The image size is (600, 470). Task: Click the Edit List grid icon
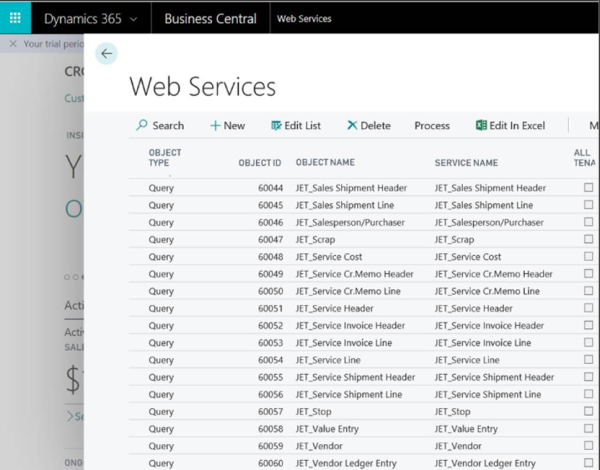[276, 126]
